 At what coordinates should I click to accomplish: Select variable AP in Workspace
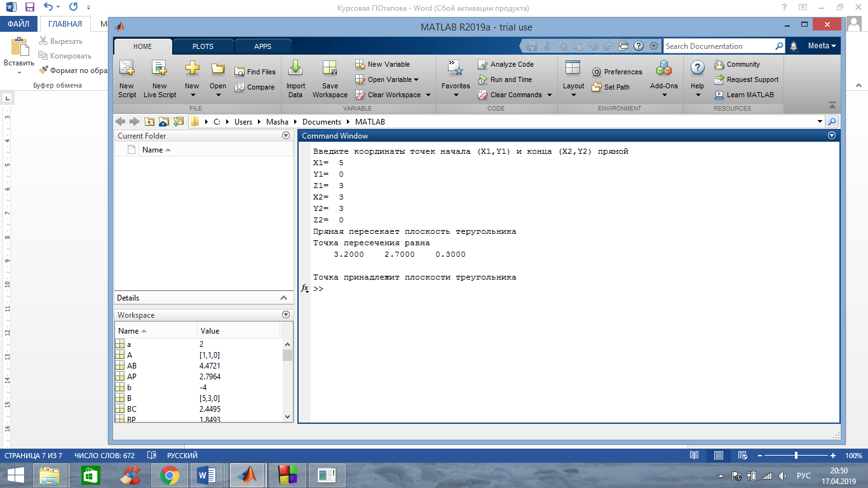point(198,377)
